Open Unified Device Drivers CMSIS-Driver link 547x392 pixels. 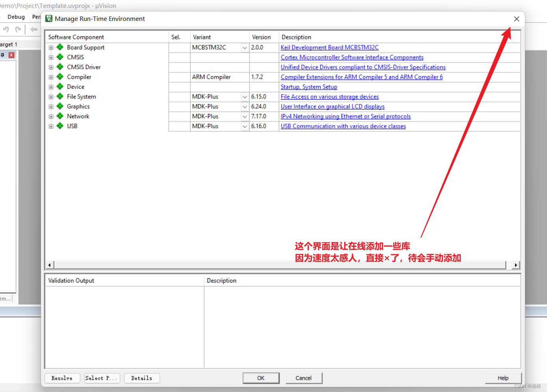coord(363,67)
